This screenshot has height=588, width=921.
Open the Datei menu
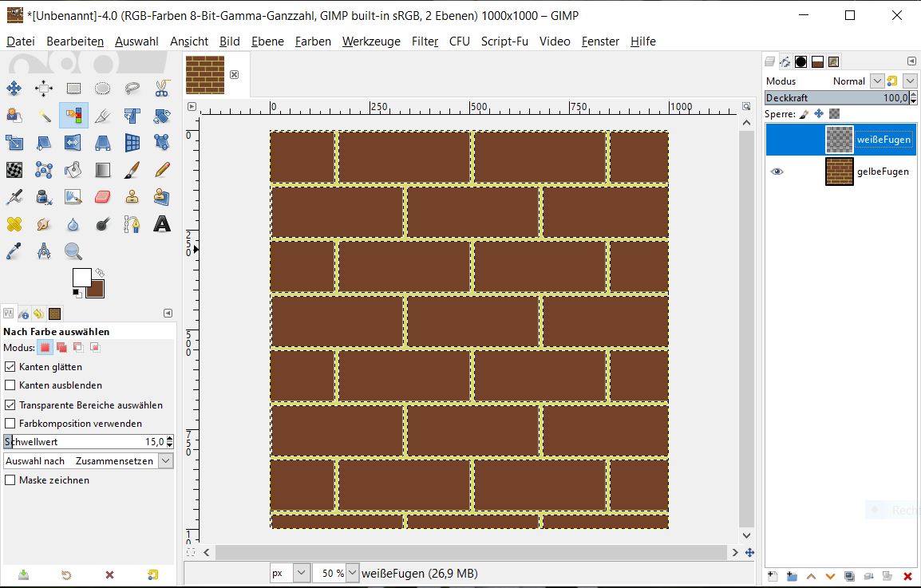click(x=21, y=41)
